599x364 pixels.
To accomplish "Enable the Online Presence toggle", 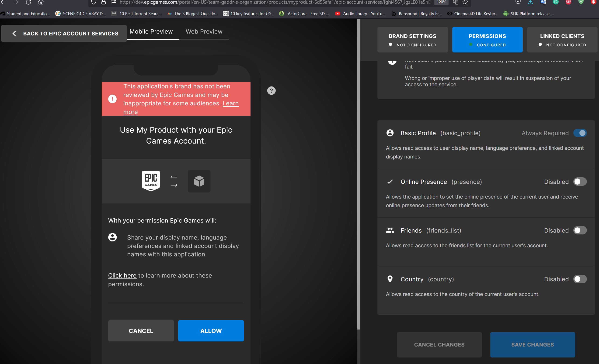I will (580, 182).
